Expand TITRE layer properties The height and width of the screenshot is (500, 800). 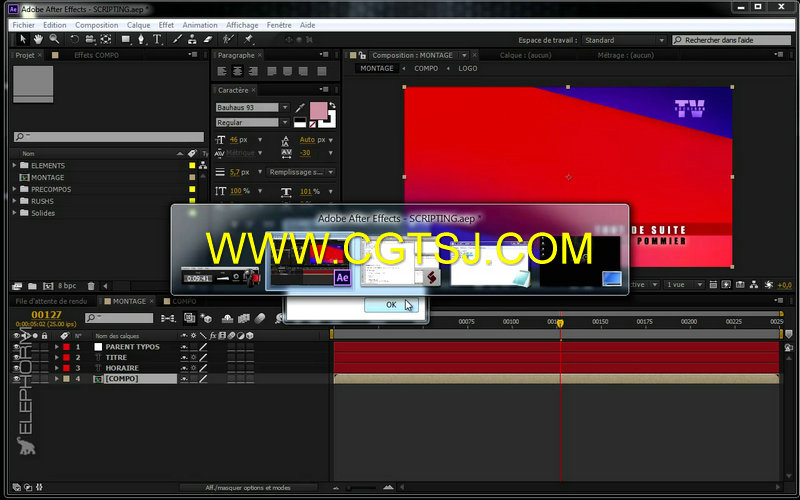coord(57,358)
